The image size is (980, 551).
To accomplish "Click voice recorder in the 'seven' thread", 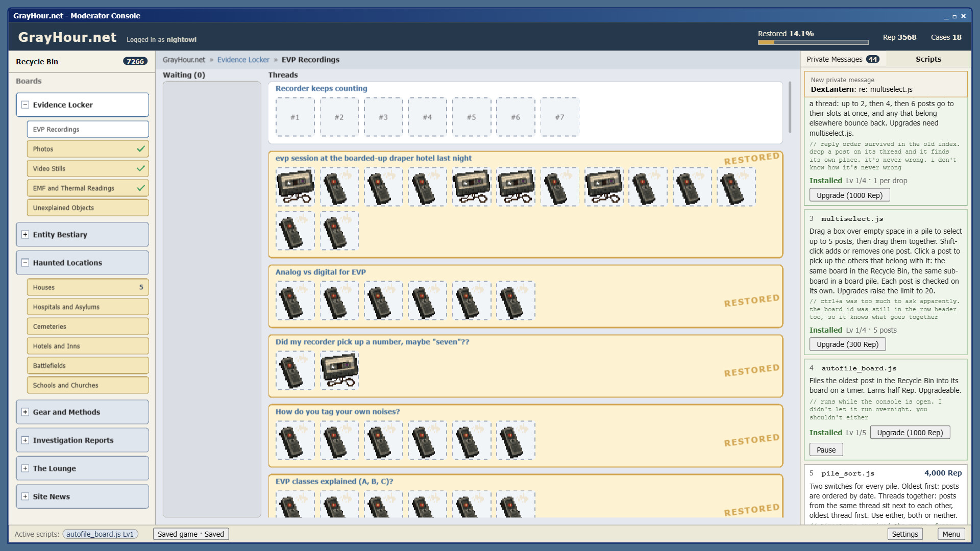I will coord(295,370).
